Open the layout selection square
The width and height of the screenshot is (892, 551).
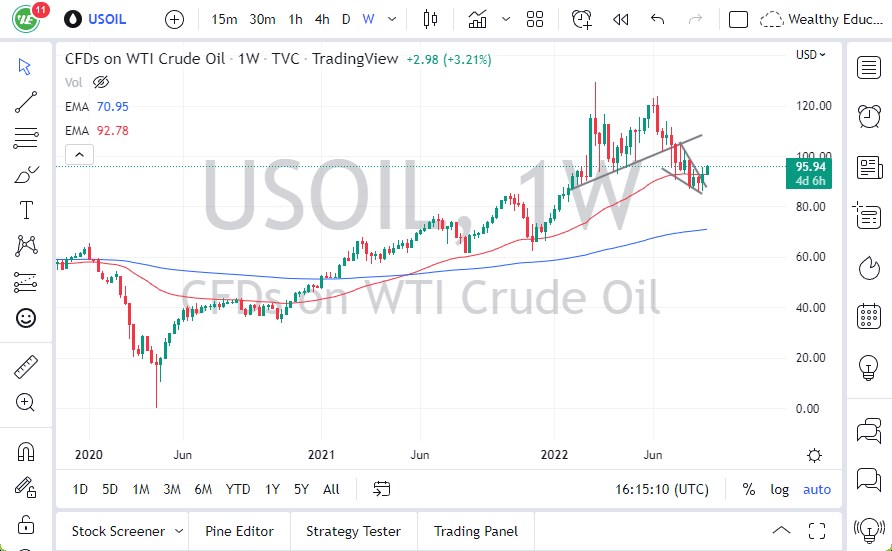click(738, 20)
